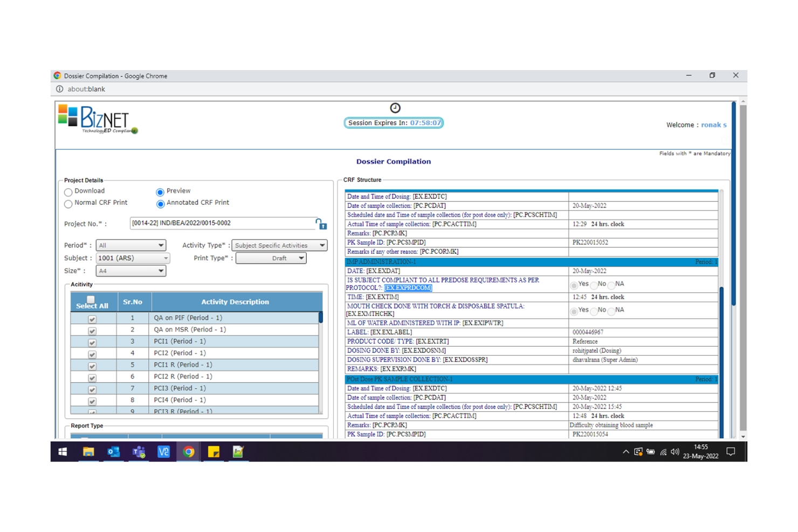The image size is (798, 532).
Task: Open Microsoft Teams from the taskbar
Action: coord(139,452)
